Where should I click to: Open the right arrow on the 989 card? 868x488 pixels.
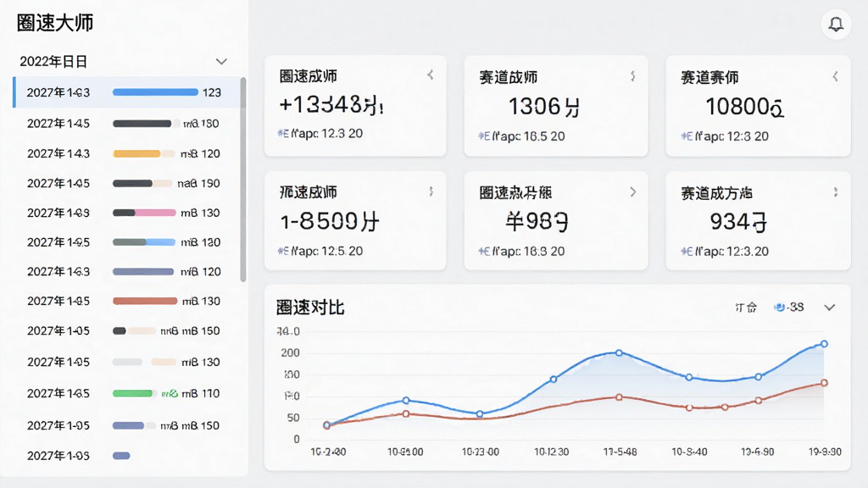pos(632,192)
